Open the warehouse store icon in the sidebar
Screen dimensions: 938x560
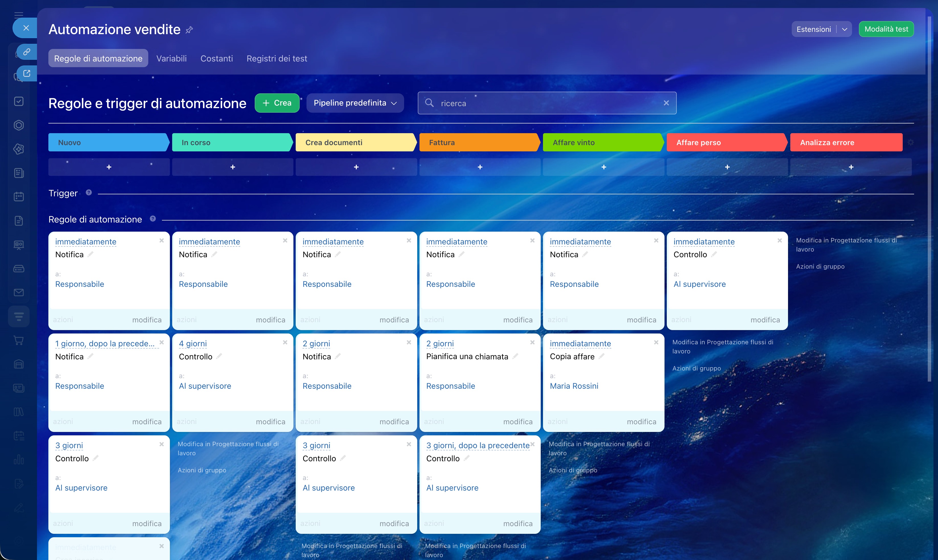tap(18, 364)
